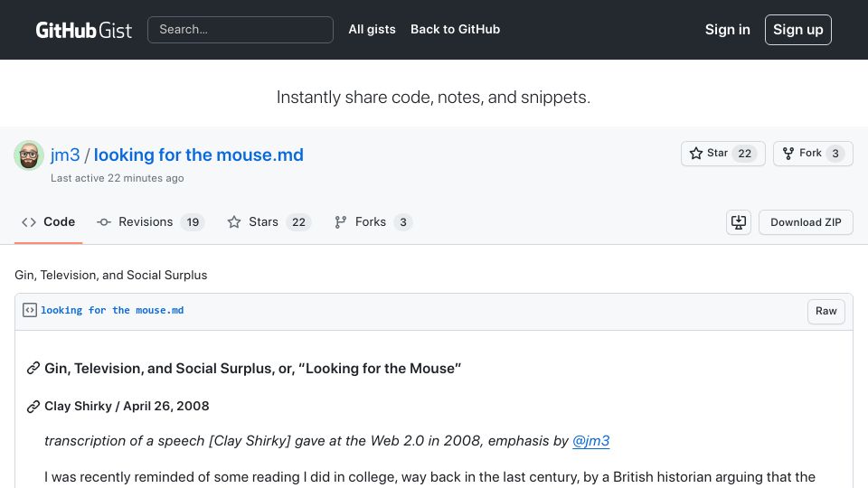Click the Save gist to computer desktop icon

click(x=739, y=222)
